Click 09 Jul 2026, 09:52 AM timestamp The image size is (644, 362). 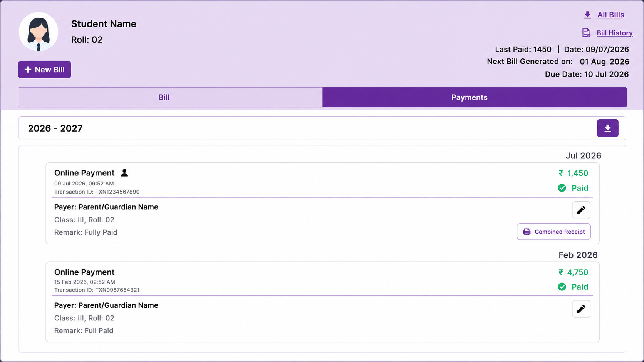click(84, 184)
